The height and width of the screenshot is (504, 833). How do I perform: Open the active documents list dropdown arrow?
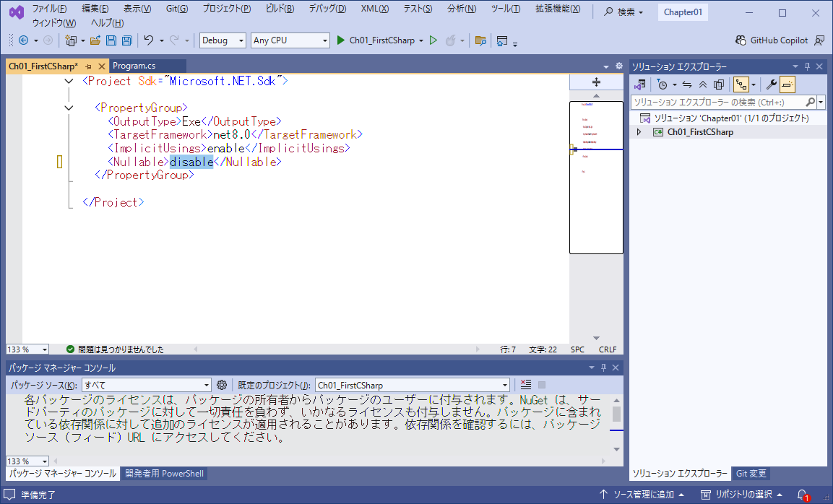tap(606, 66)
